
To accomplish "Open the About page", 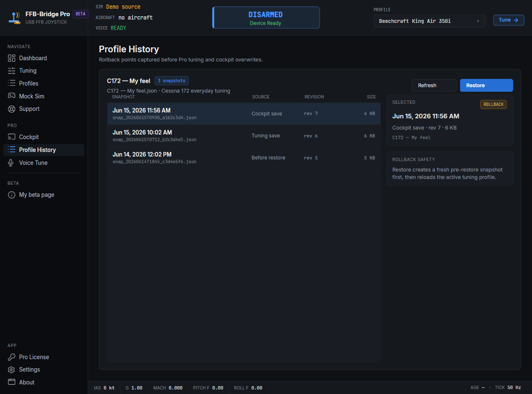I will pos(44,382).
